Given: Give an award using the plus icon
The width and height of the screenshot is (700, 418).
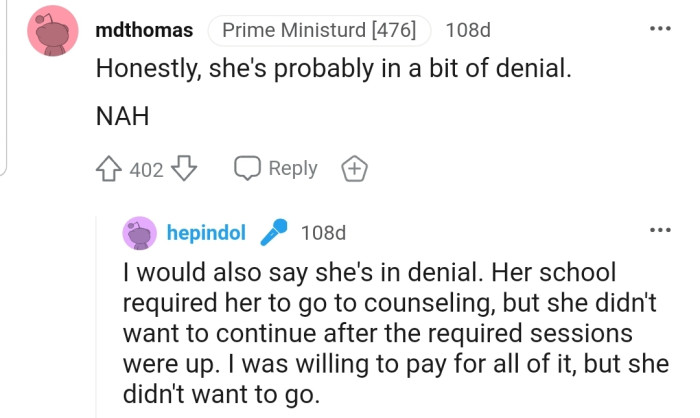Looking at the screenshot, I should pyautogui.click(x=353, y=169).
